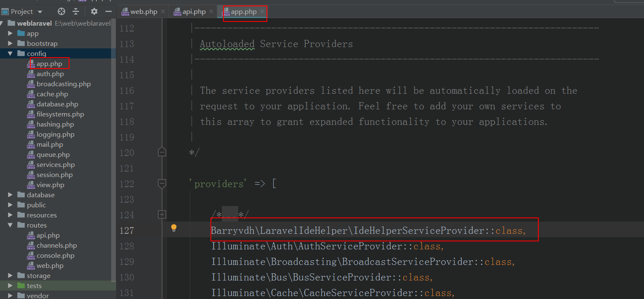
Task: Close the web.php editor tab
Action: point(163,12)
